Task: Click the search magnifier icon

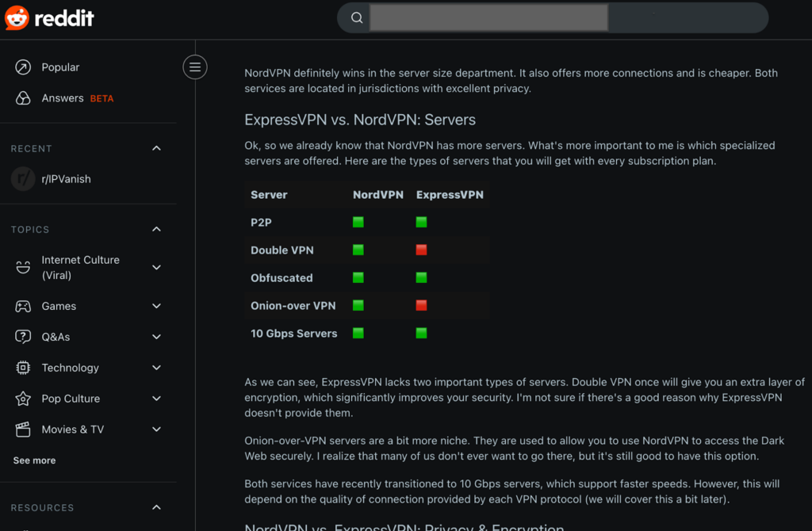Action: [356, 18]
